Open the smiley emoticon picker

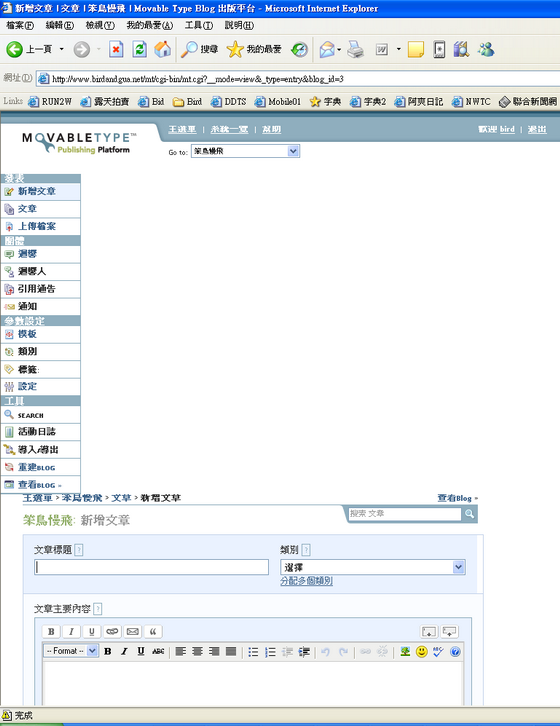click(422, 651)
